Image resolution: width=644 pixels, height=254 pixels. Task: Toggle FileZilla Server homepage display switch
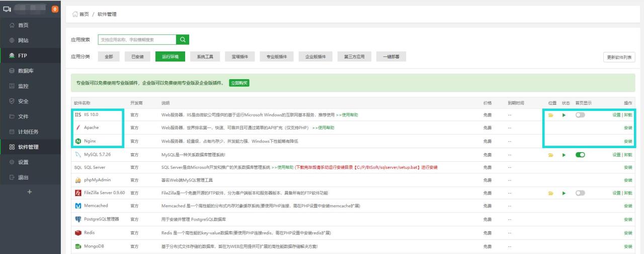click(x=581, y=193)
